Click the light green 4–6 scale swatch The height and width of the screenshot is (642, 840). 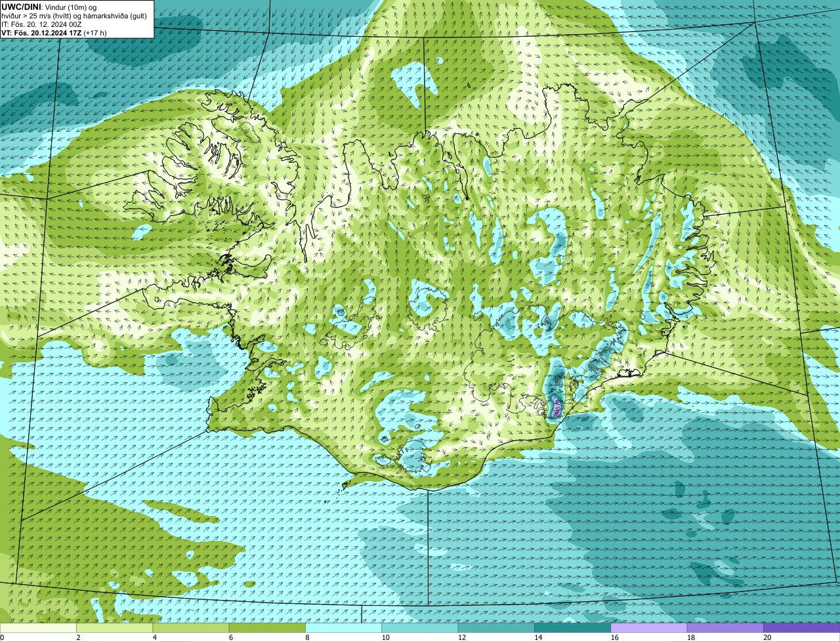191,628
